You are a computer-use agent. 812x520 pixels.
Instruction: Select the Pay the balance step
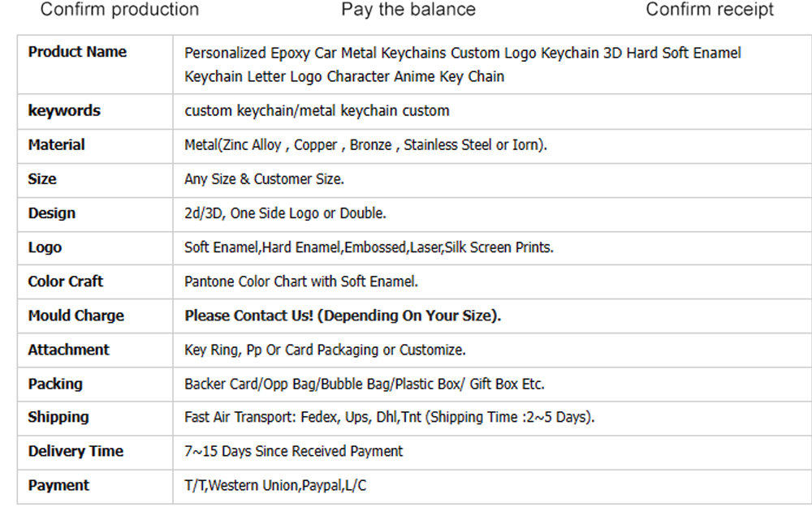[408, 9]
